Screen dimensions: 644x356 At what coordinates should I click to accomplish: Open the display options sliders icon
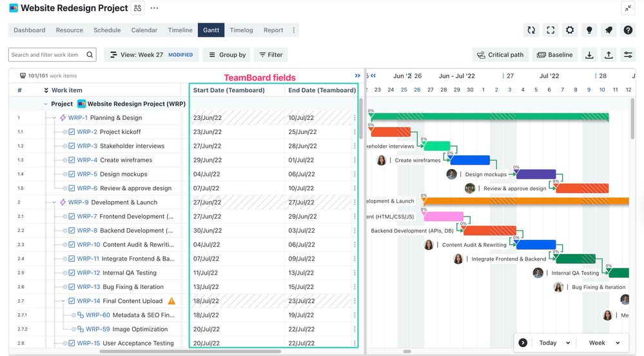[628, 55]
